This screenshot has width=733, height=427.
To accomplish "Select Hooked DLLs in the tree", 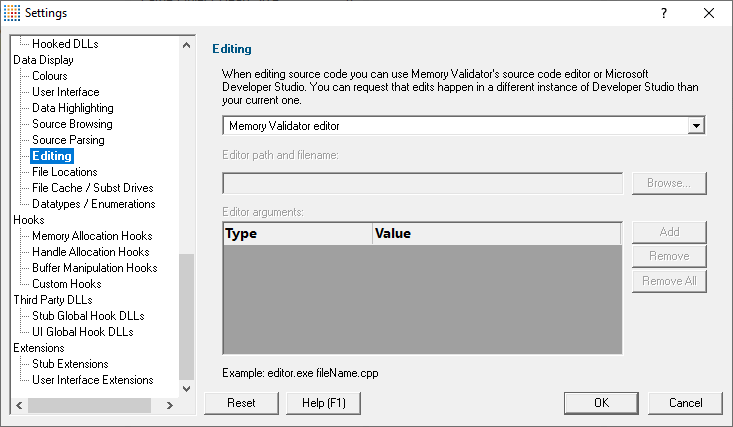I will point(65,44).
